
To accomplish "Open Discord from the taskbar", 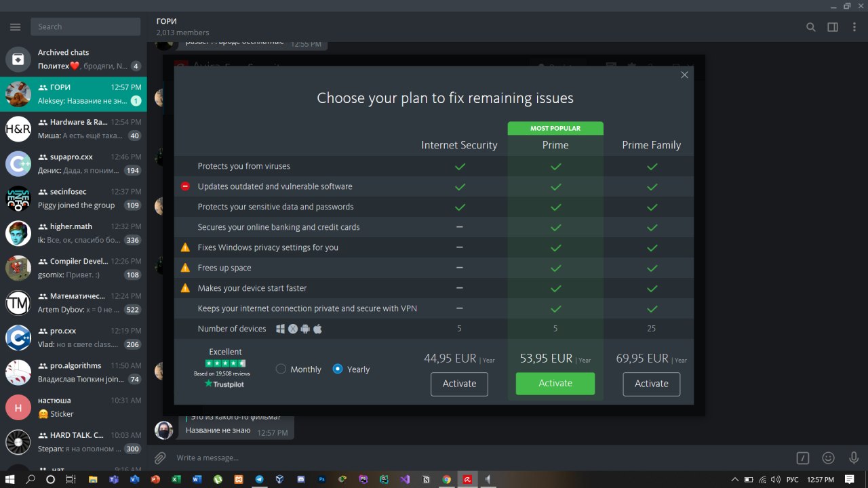I will (x=300, y=479).
